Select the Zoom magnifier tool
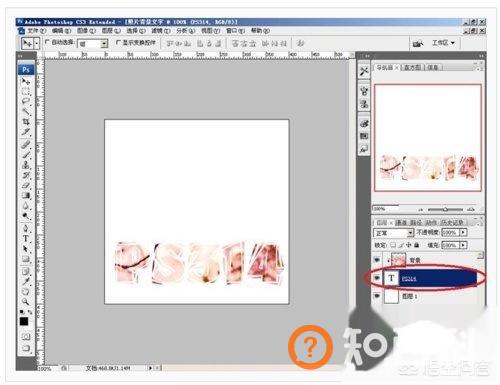This screenshot has width=500, height=385. point(26,302)
